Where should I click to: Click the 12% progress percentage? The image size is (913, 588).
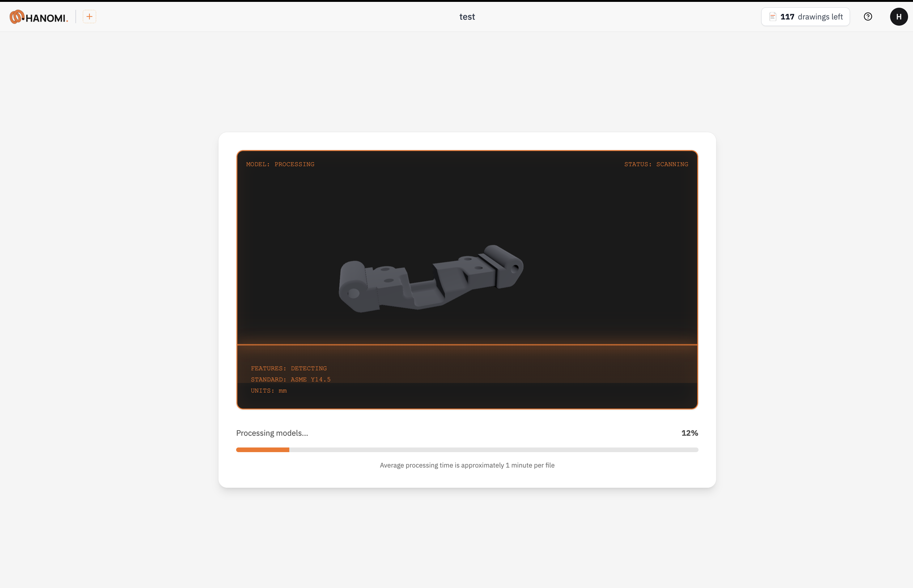point(690,433)
